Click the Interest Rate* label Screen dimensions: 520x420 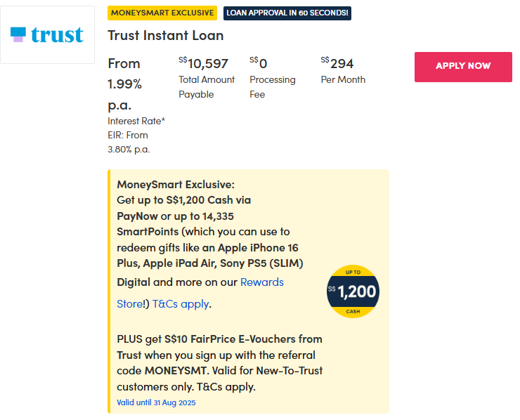[136, 121]
